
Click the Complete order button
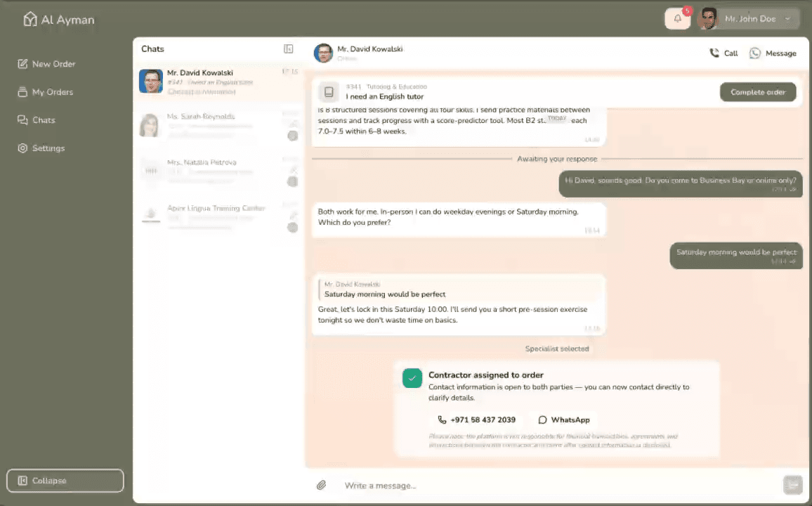coord(758,92)
